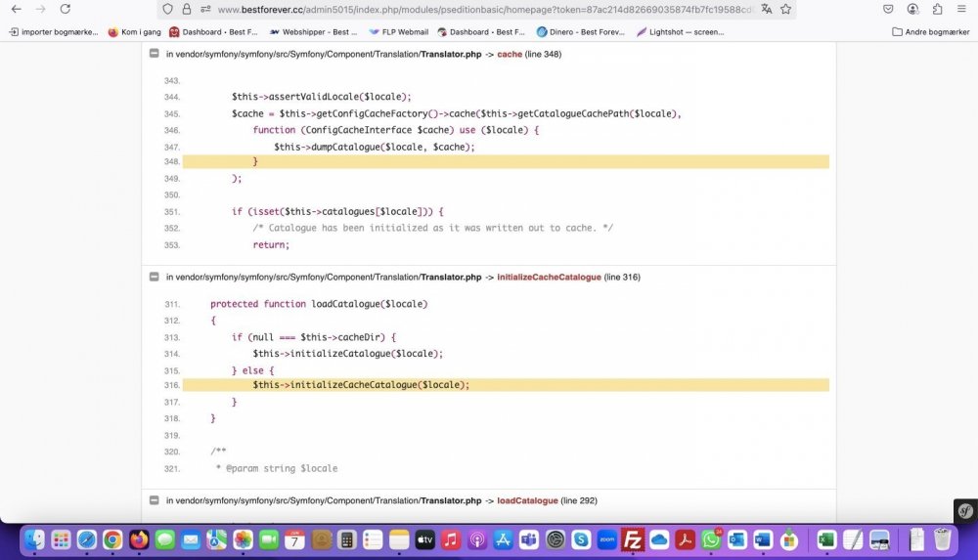
Task: Open the Firefox hamburger menu
Action: click(x=961, y=10)
